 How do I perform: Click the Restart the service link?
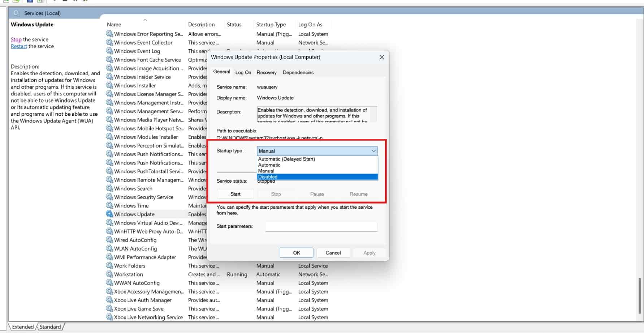[19, 46]
